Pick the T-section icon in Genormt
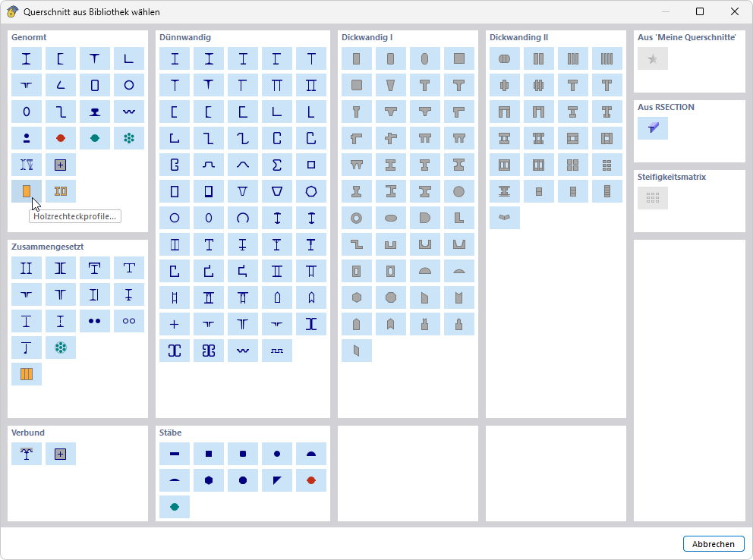The image size is (753, 560). coord(95,58)
